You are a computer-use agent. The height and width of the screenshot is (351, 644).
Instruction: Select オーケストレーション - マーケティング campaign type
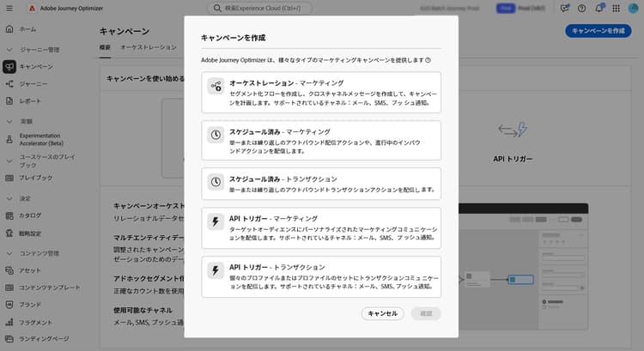pyautogui.click(x=321, y=93)
